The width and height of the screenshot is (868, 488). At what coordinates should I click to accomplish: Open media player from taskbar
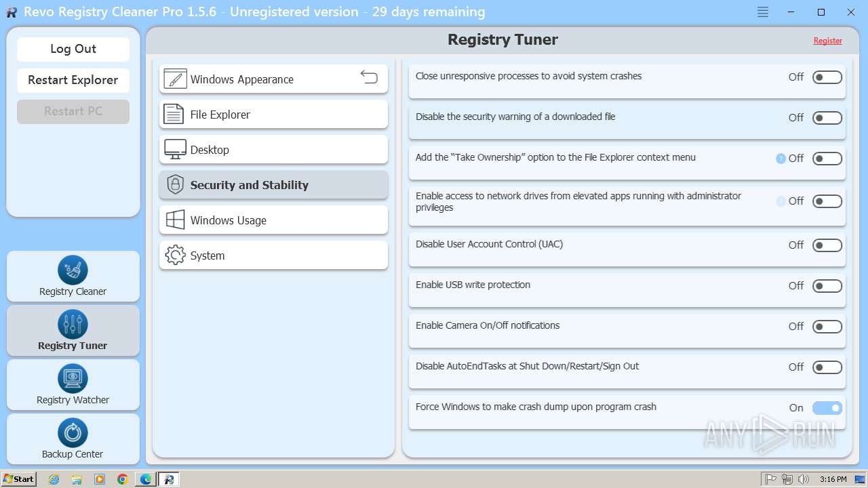click(x=100, y=479)
